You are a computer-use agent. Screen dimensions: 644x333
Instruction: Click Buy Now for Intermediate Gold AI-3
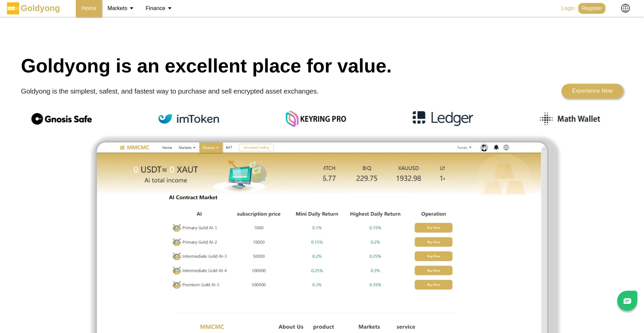click(x=433, y=256)
